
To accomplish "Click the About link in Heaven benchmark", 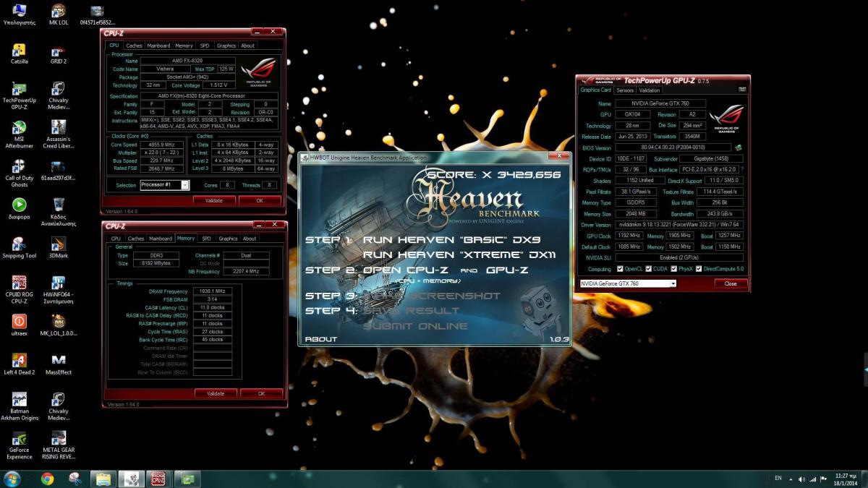I will (321, 339).
